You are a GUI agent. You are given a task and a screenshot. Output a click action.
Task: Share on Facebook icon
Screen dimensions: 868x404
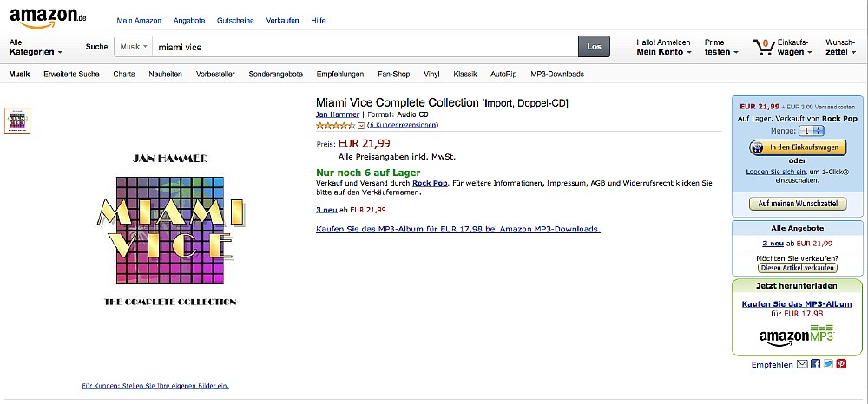815,364
